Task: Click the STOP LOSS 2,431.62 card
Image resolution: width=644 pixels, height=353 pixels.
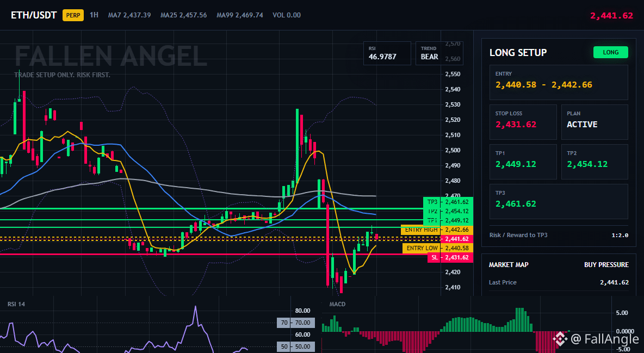Action: point(523,122)
